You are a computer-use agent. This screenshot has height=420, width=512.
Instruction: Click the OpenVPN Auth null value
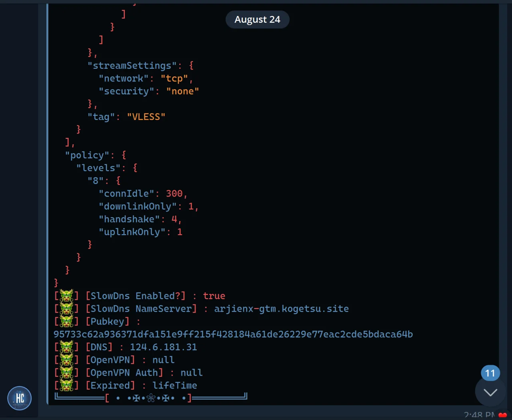click(192, 372)
